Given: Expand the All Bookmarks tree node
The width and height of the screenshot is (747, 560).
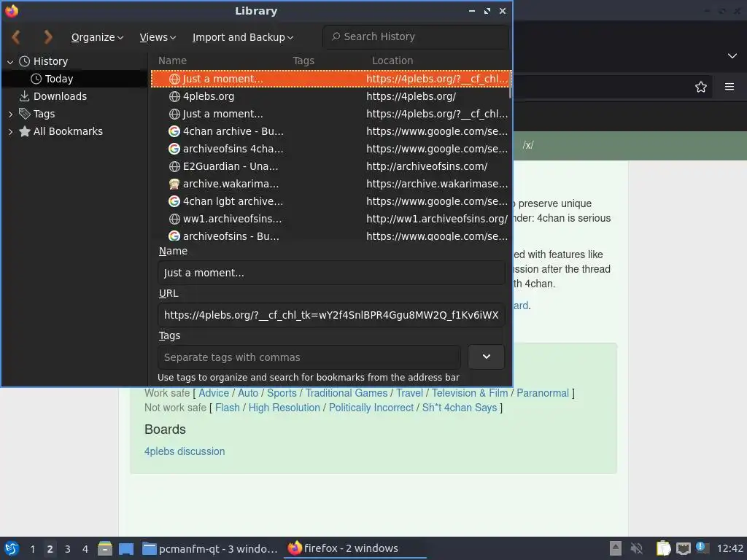Looking at the screenshot, I should 10,132.
